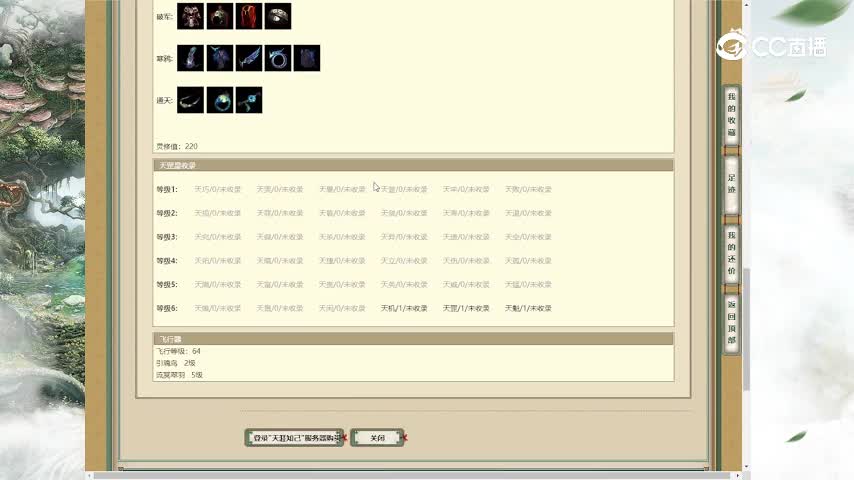Click the 天立/0/未收录 entry in 等级4
Viewport: 854px width, 480px height.
pos(404,260)
